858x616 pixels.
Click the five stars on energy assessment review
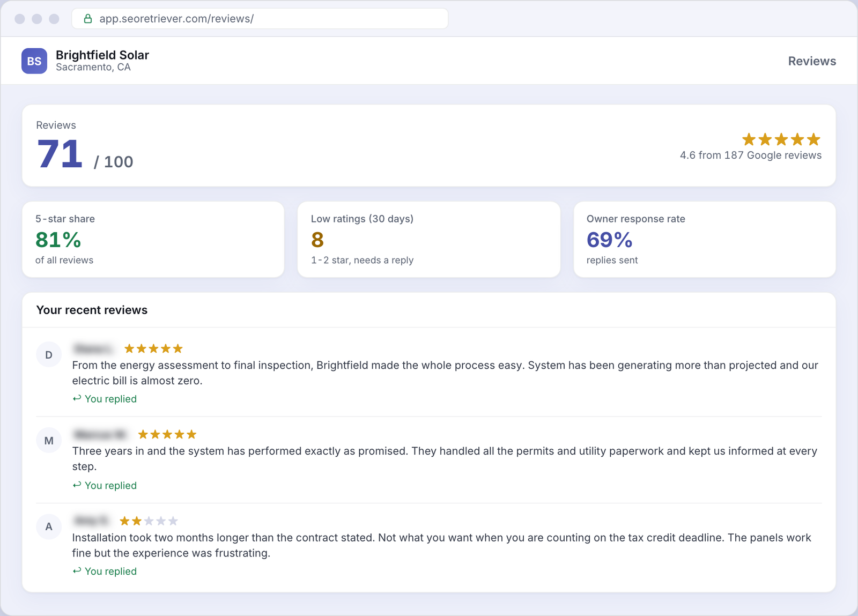pyautogui.click(x=153, y=349)
